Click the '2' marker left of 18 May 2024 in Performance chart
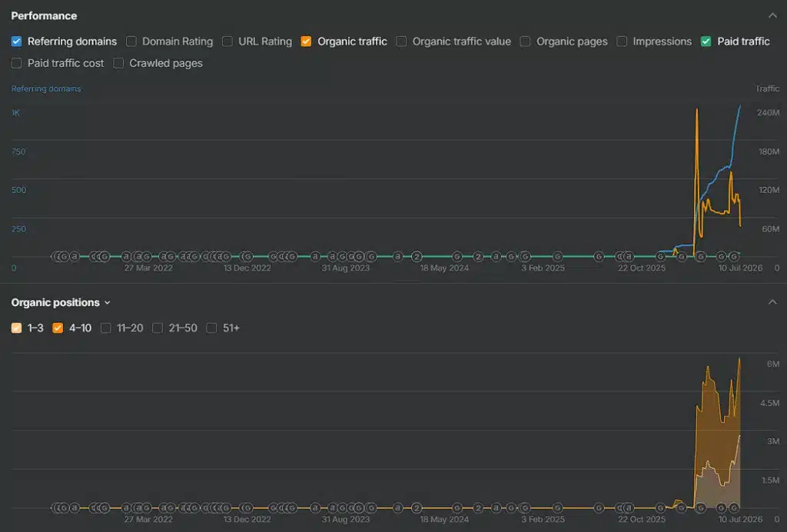The width and height of the screenshot is (787, 532). tap(417, 257)
